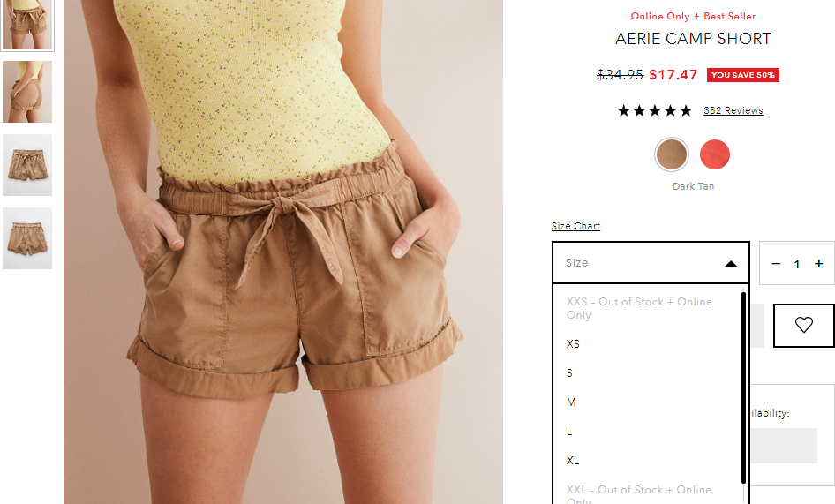Screen dimensions: 835x504
Task: Add item to favorites with heart icon
Action: [x=803, y=325]
